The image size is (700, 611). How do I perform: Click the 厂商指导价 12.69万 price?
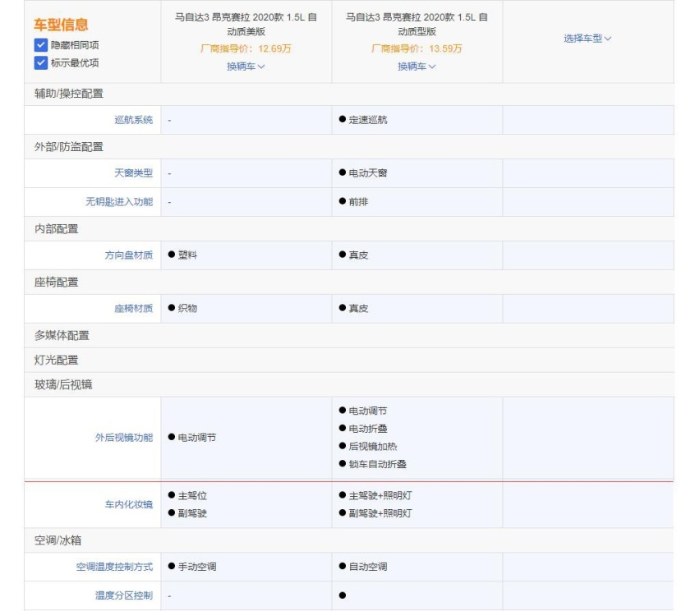(x=246, y=48)
